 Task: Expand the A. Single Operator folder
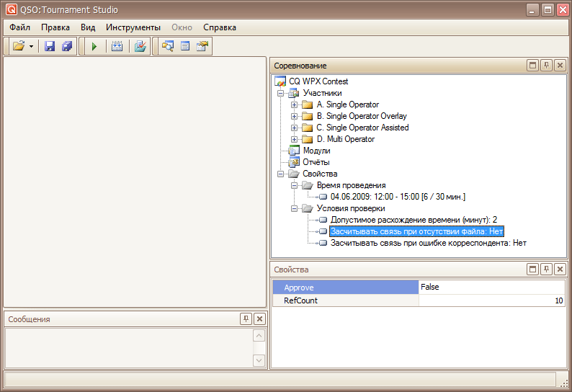294,104
